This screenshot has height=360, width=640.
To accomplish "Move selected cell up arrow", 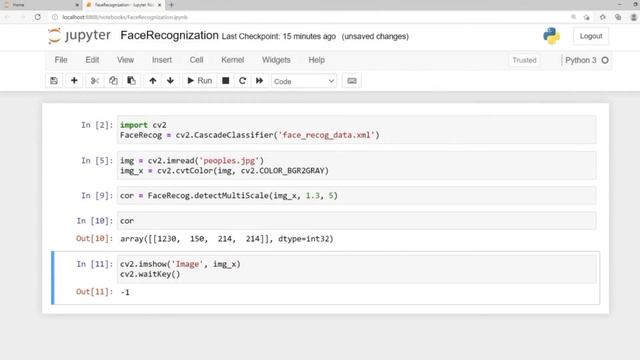I will (153, 81).
